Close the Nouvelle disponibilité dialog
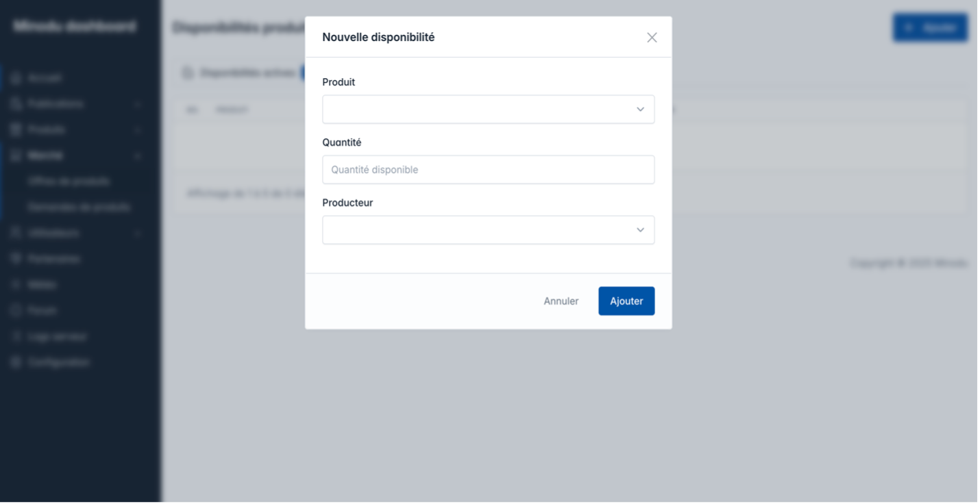 652,38
